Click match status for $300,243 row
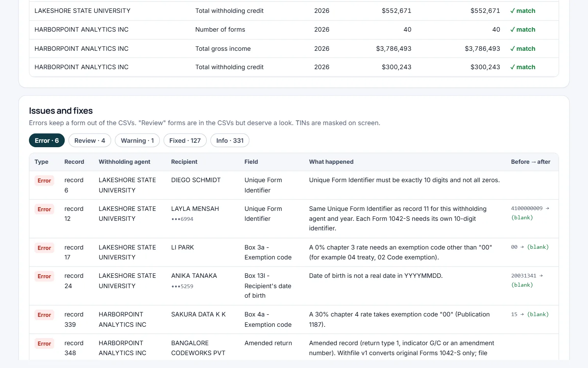Screen dimensions: 588x368 523,67
